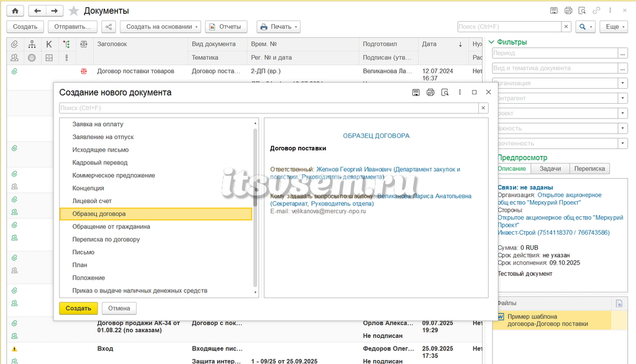Click add file icon in Файлы panel
Viewport: 636px width, 364px height.
click(x=619, y=304)
